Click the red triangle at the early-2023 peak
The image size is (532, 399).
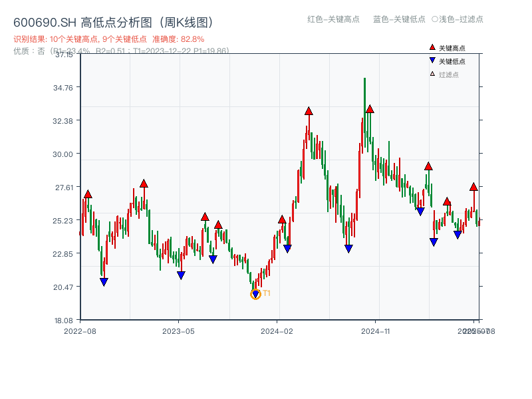click(144, 184)
